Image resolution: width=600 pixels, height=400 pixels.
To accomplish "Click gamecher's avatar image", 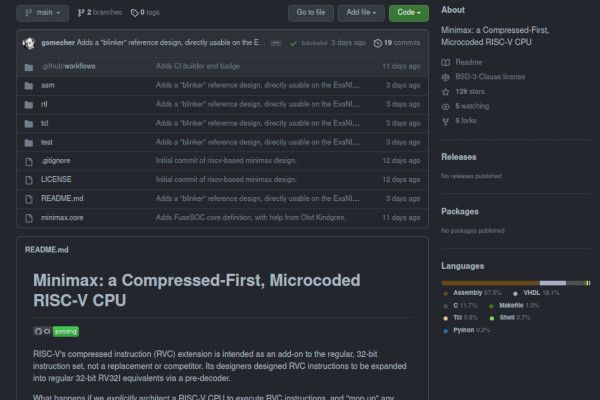I will point(31,43).
